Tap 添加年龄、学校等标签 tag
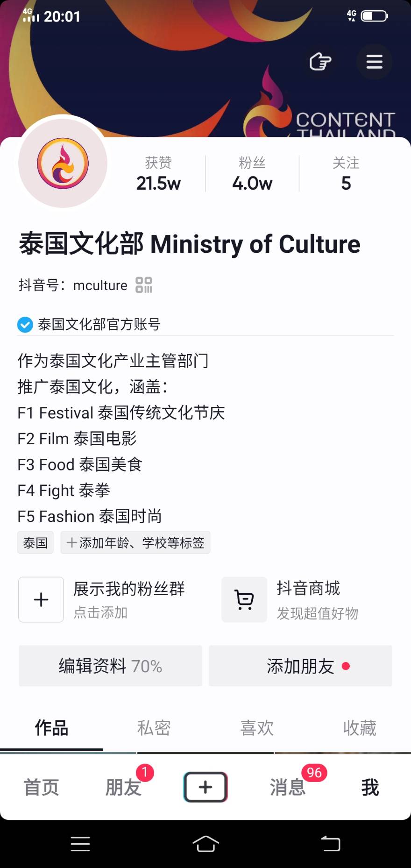The height and width of the screenshot is (868, 411). click(x=135, y=543)
